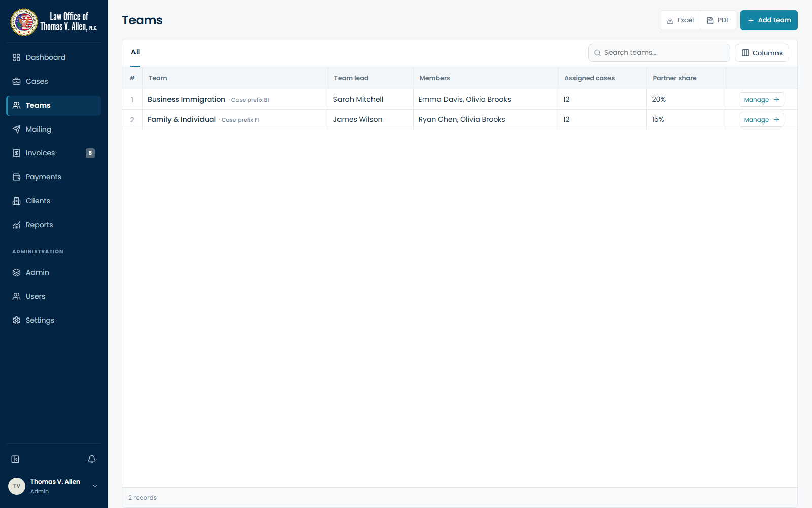Click the 15% partner share value
Viewport: 812px width, 508px height.
(x=658, y=119)
